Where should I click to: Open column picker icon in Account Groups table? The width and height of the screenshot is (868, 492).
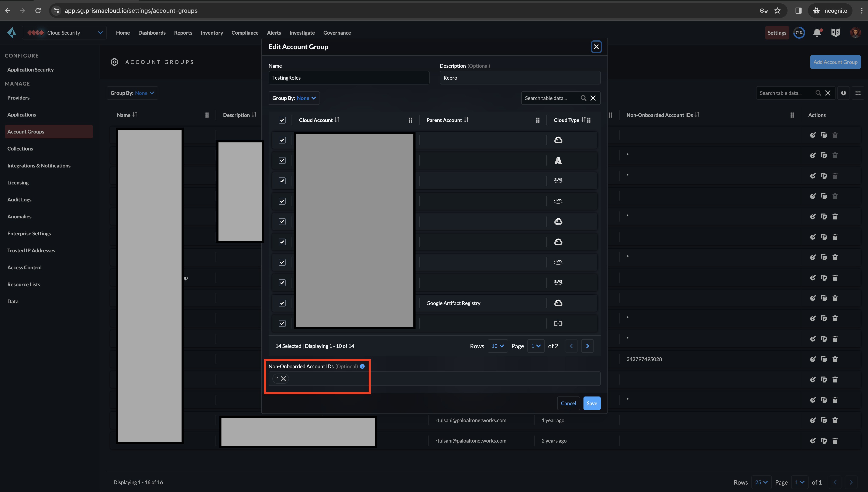pyautogui.click(x=858, y=93)
